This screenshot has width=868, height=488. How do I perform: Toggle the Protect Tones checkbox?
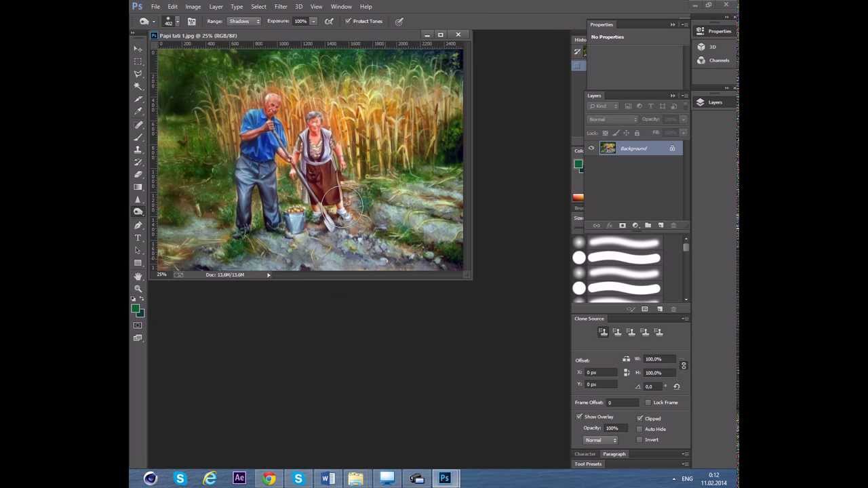tap(348, 21)
